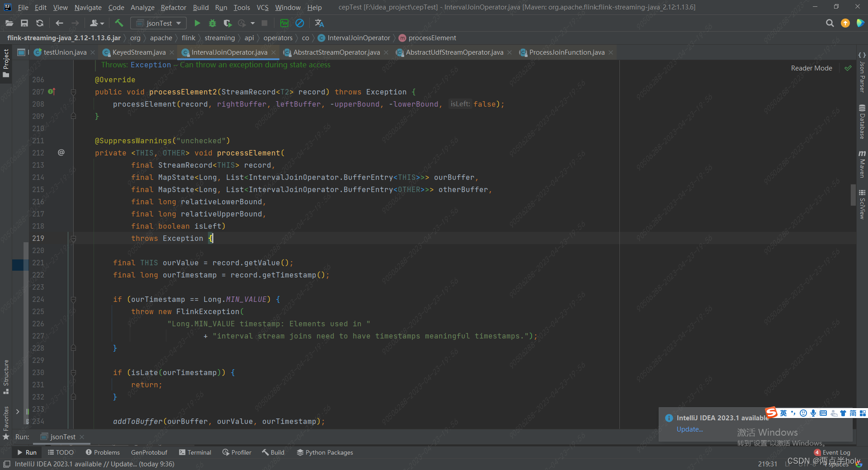This screenshot has height=470, width=868.
Task: Click the blue circle-slash toolbar icon
Action: [x=300, y=23]
